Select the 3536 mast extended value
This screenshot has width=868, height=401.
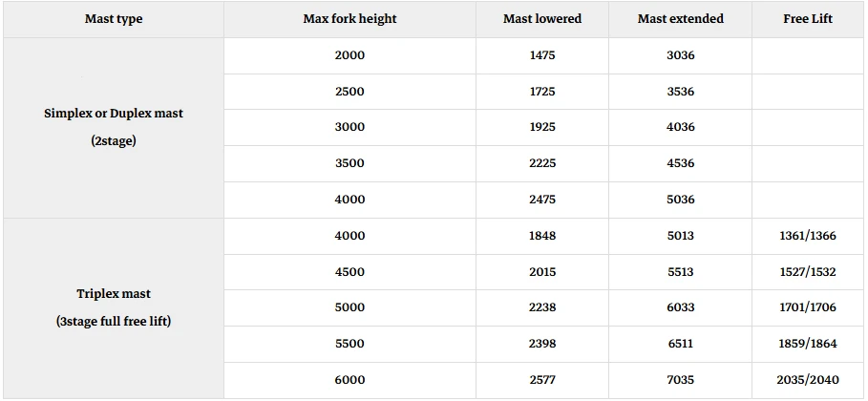(680, 92)
